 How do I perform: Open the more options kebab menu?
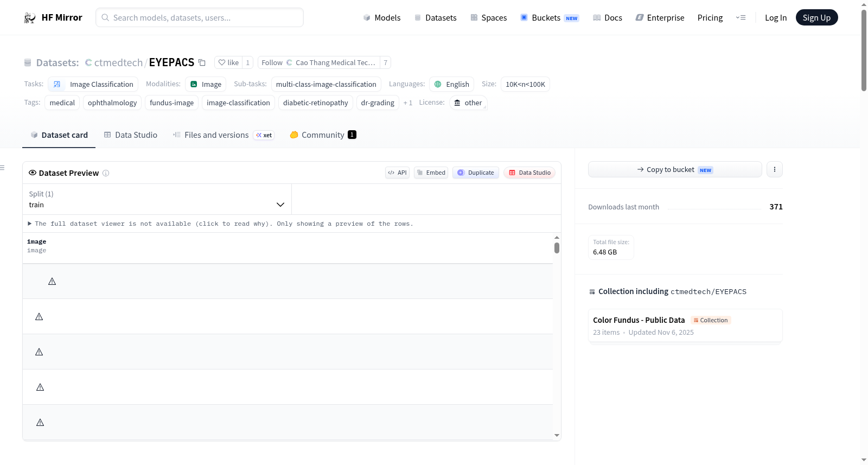[775, 169]
